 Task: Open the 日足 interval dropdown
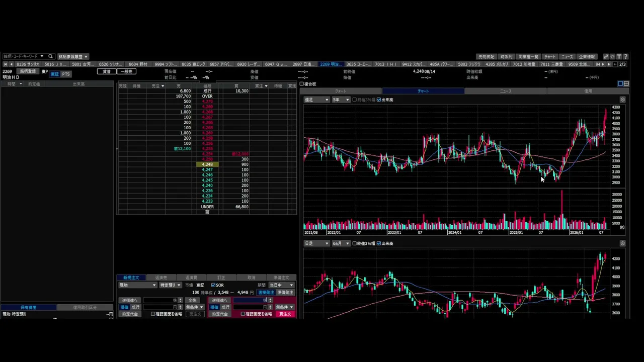pyautogui.click(x=316, y=243)
